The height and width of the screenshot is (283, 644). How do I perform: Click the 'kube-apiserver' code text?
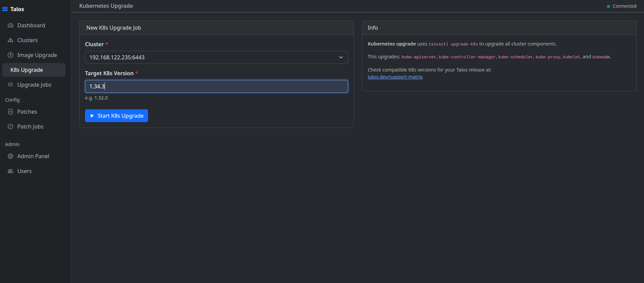[x=419, y=57]
